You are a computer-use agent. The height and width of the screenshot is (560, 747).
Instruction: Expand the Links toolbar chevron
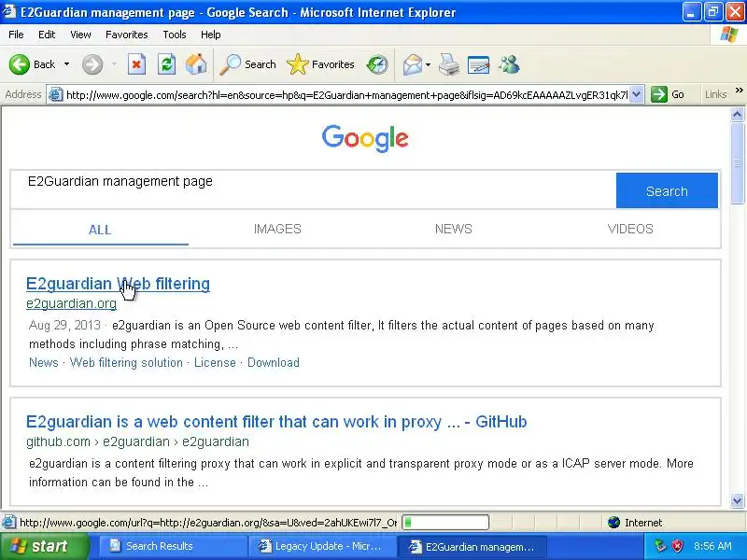tap(739, 90)
